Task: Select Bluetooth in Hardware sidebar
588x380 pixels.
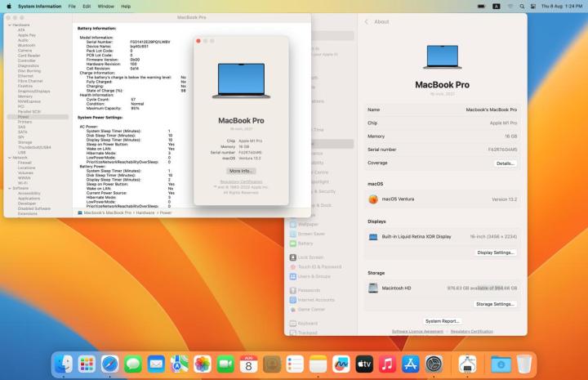Action: pos(27,46)
